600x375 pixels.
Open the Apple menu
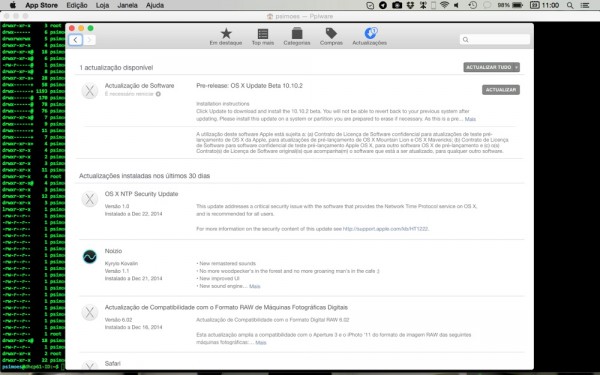[13, 5]
